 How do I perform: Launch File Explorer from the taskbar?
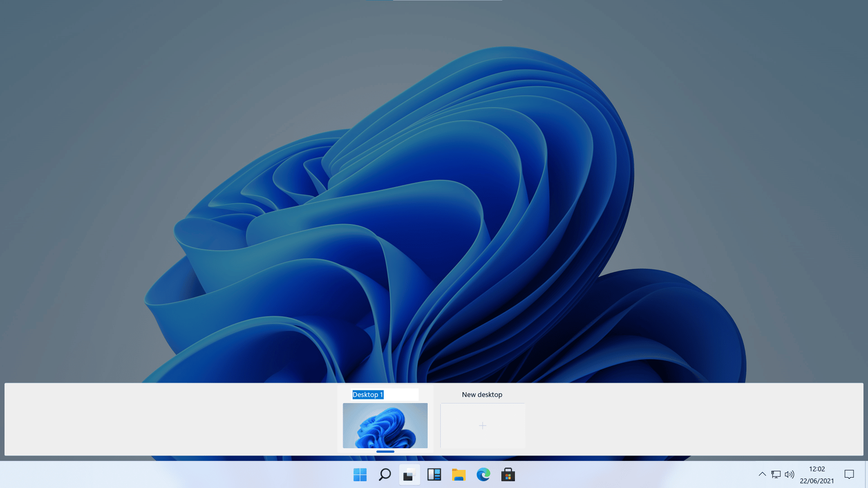[458, 474]
